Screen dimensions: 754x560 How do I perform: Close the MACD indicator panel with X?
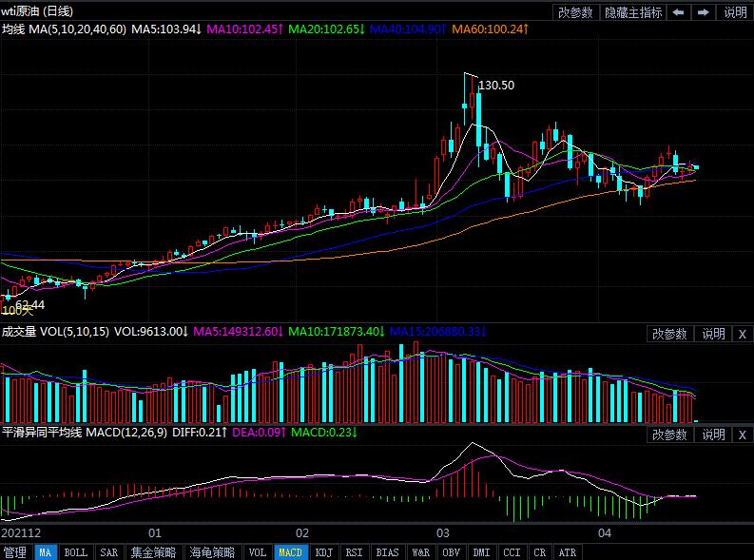click(743, 434)
